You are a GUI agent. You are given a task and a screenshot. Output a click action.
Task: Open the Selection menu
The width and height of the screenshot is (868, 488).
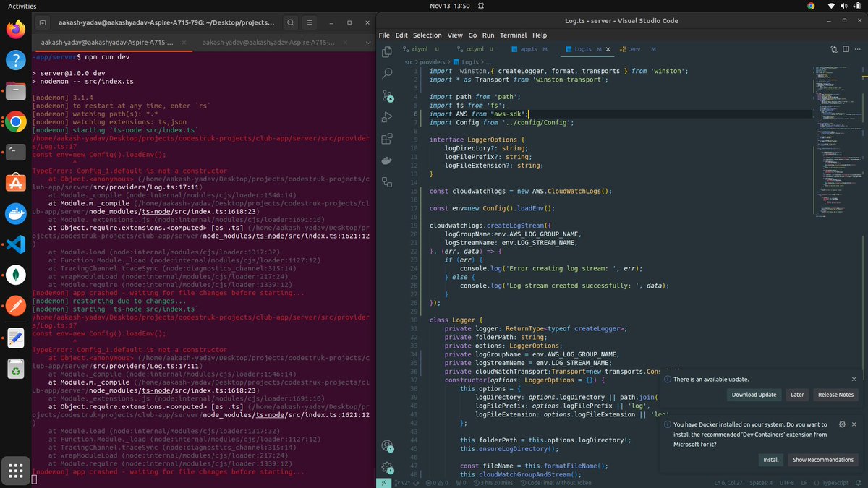pos(427,35)
